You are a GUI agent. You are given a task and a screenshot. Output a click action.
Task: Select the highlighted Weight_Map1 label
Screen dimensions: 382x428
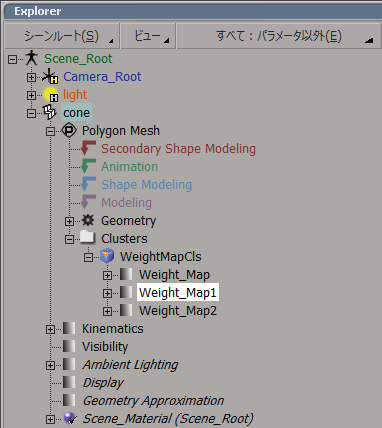[x=178, y=292]
